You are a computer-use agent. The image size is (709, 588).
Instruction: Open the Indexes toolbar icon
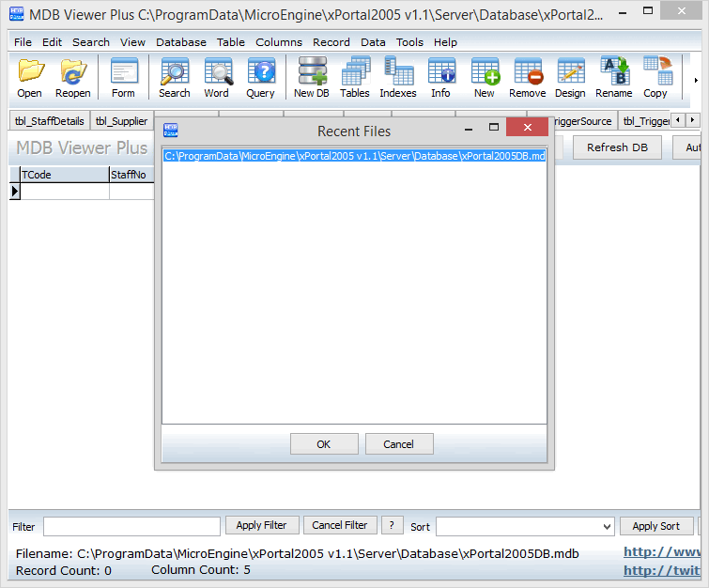tap(397, 77)
